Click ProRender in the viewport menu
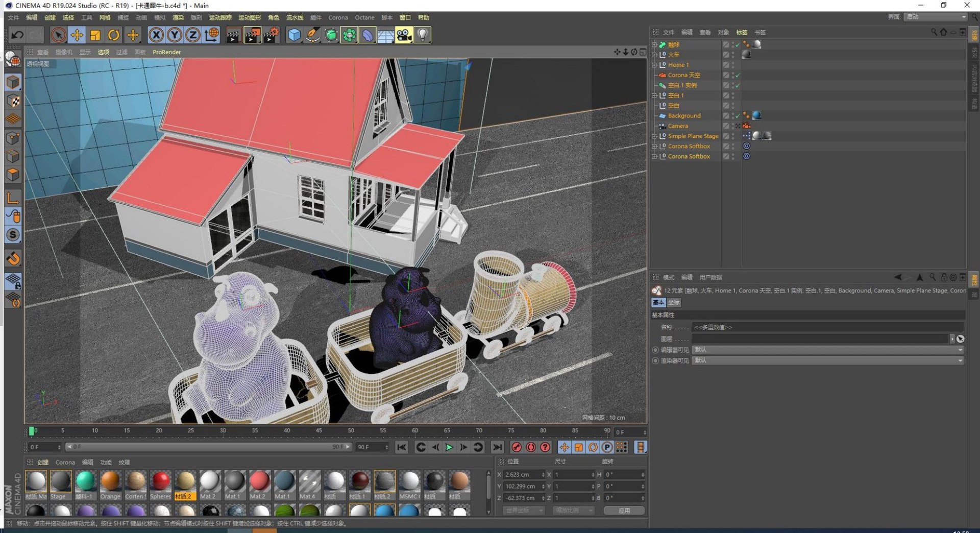 [166, 52]
